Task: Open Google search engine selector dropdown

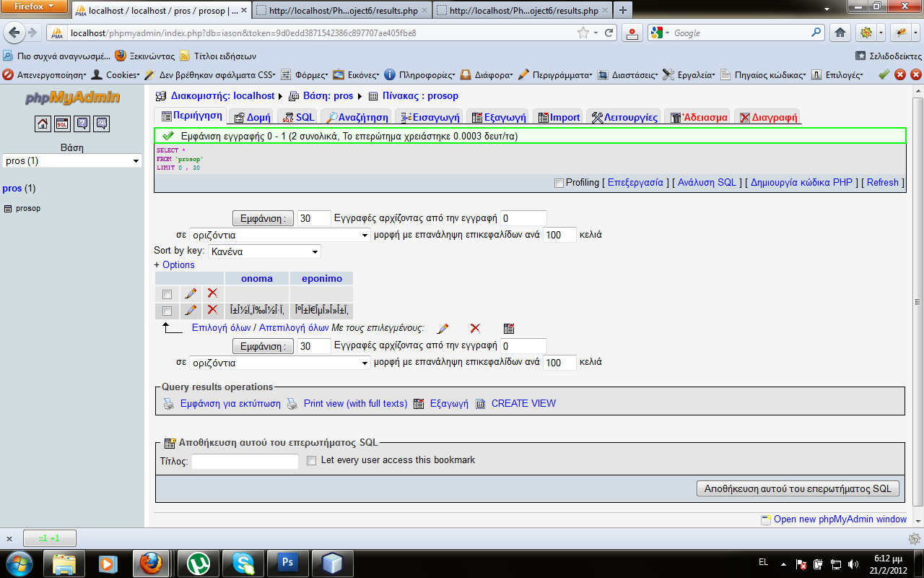Action: [x=660, y=33]
